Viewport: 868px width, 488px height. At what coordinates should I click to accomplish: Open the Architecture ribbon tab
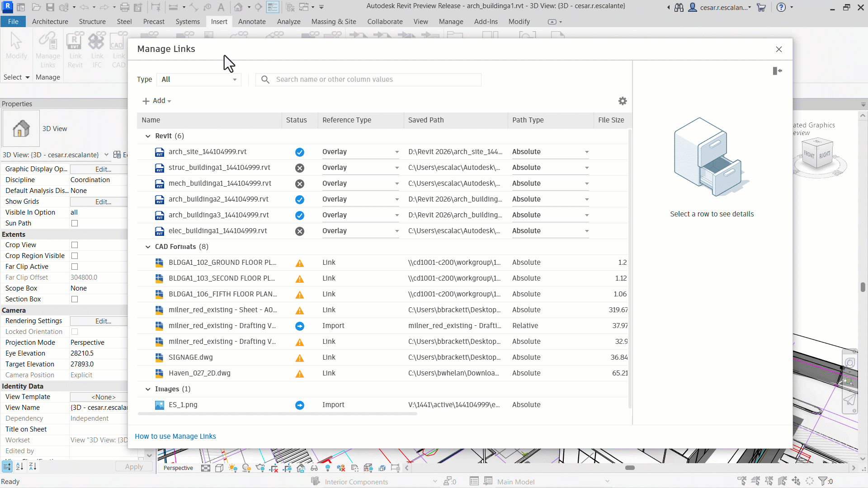(50, 22)
